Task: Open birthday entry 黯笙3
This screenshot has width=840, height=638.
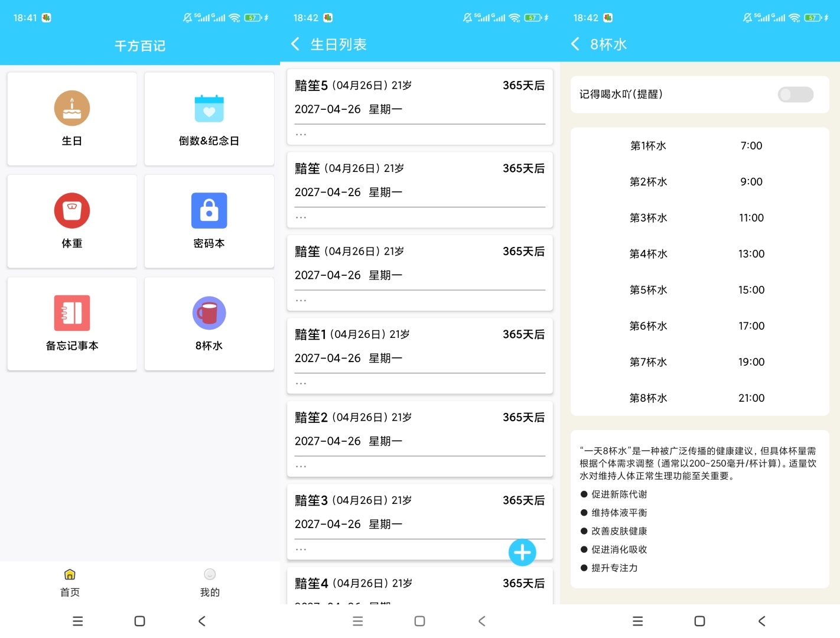Action: pos(420,522)
